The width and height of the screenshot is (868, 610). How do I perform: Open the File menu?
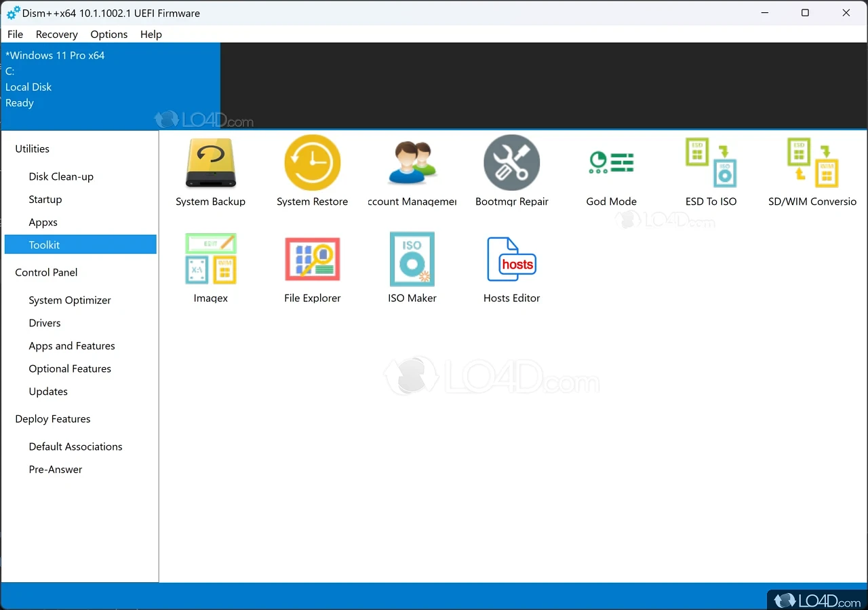point(14,34)
